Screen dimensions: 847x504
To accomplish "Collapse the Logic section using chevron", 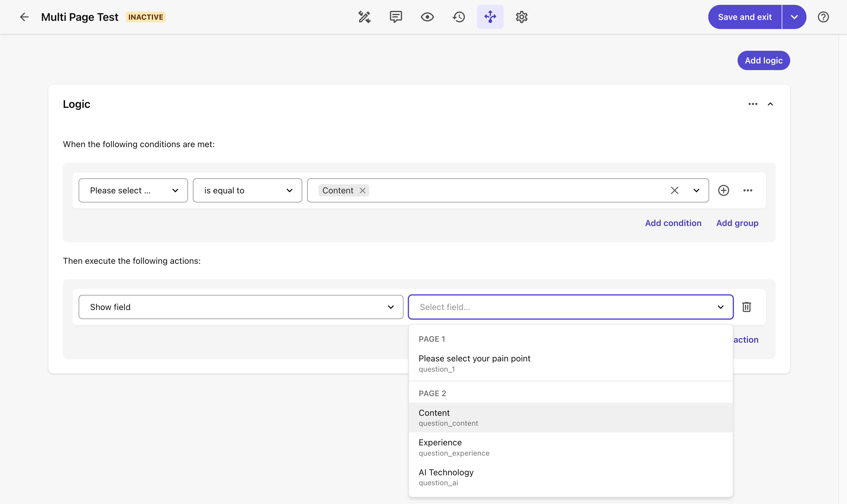I will (771, 104).
